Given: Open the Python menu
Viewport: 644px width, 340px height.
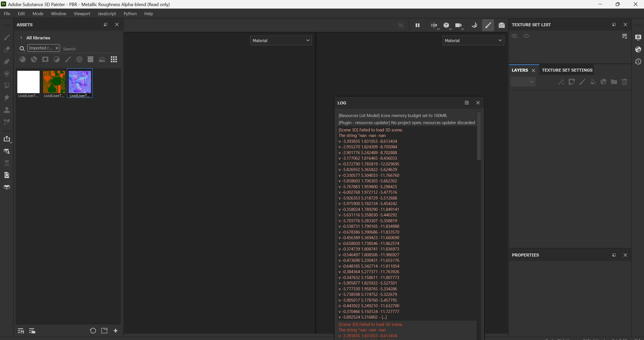Looking at the screenshot, I should point(130,14).
